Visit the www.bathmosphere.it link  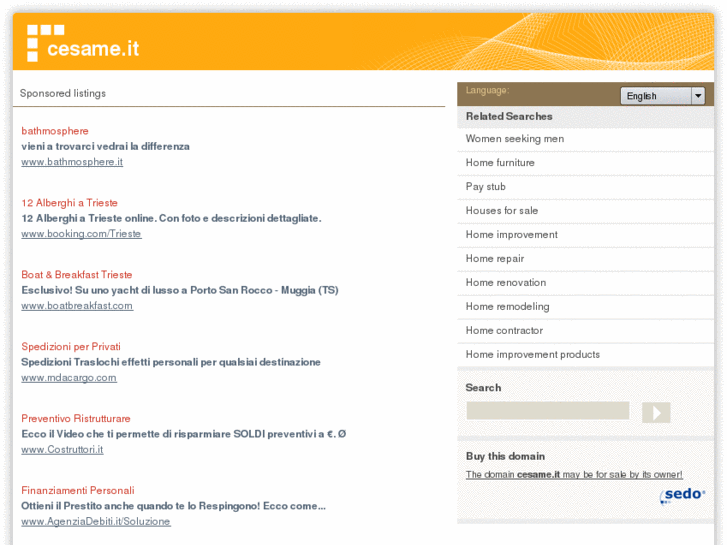(72, 162)
